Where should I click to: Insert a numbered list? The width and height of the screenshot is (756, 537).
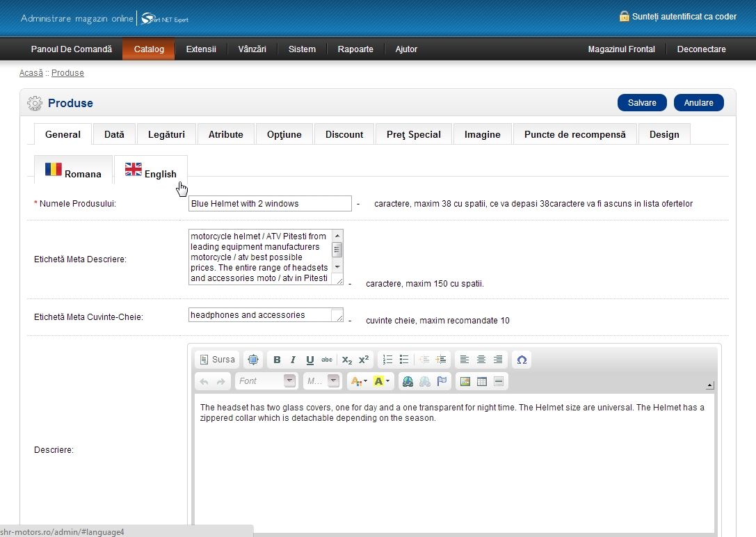pyautogui.click(x=387, y=360)
